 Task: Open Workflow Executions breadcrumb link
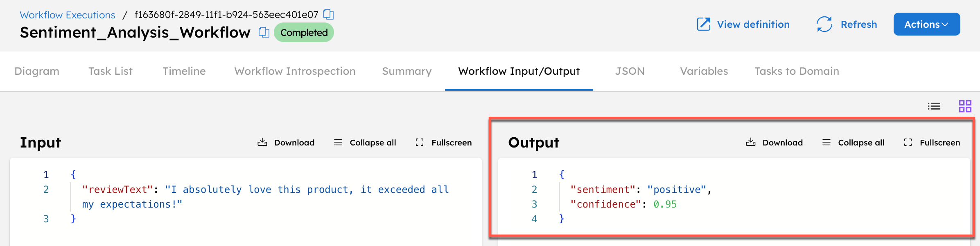point(68,15)
